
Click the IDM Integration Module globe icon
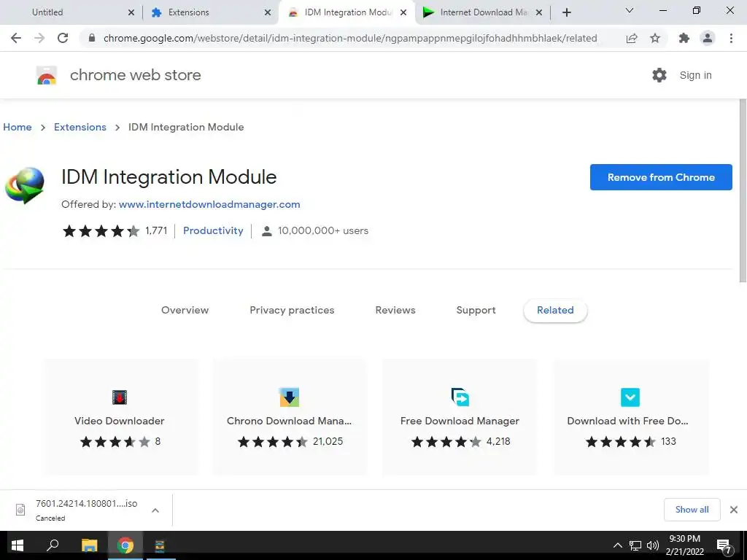25,185
